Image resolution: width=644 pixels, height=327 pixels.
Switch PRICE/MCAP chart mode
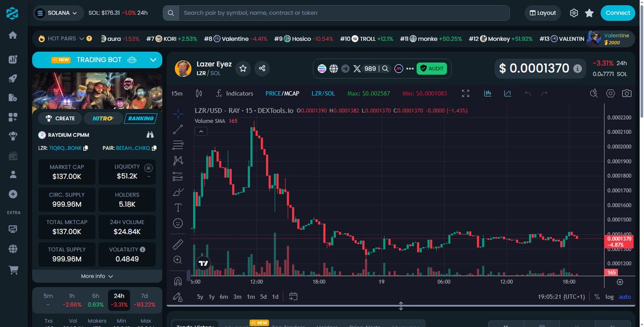tap(282, 93)
